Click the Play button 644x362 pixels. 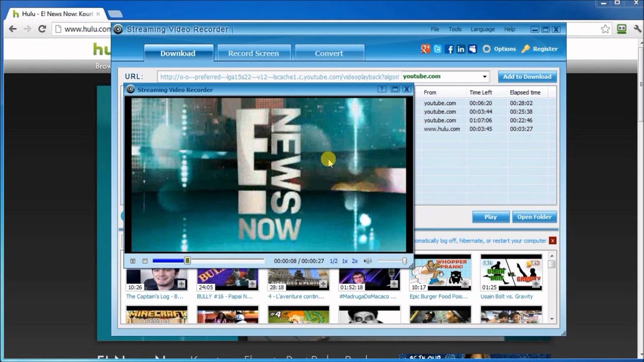(x=491, y=217)
